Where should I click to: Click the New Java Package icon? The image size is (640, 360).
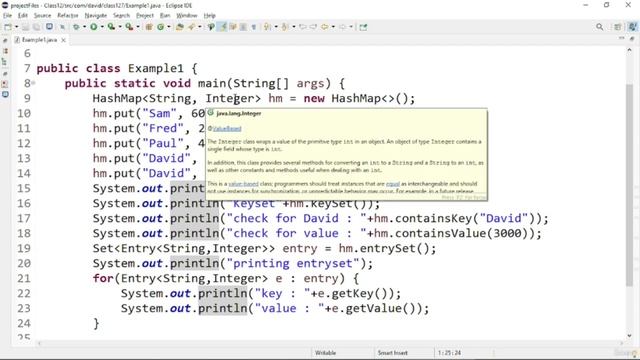point(149,27)
